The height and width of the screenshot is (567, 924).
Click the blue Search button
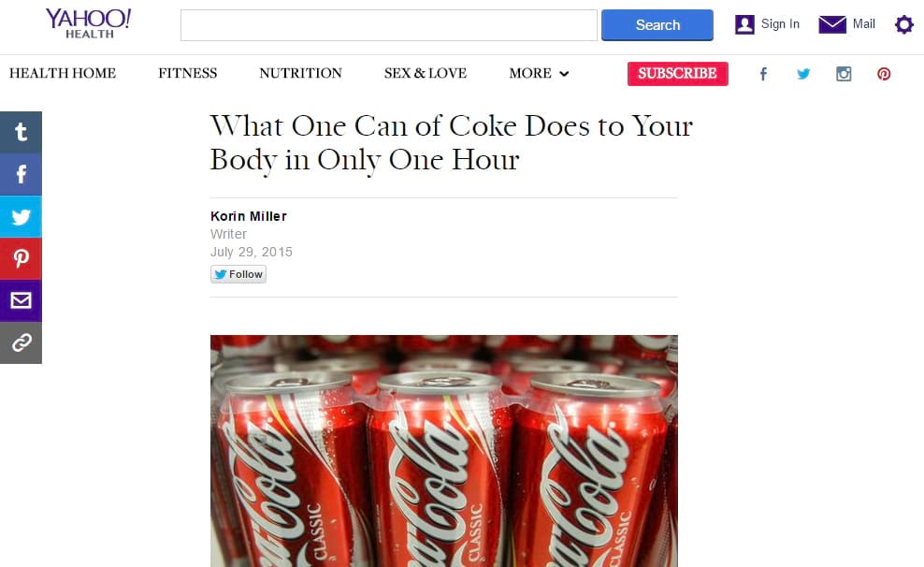[657, 24]
